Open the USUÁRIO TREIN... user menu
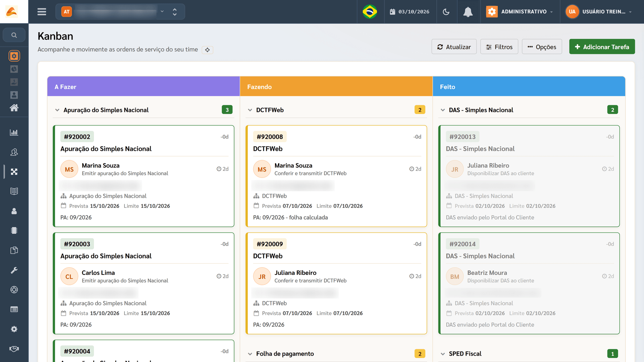This screenshot has height=362, width=644. point(599,12)
